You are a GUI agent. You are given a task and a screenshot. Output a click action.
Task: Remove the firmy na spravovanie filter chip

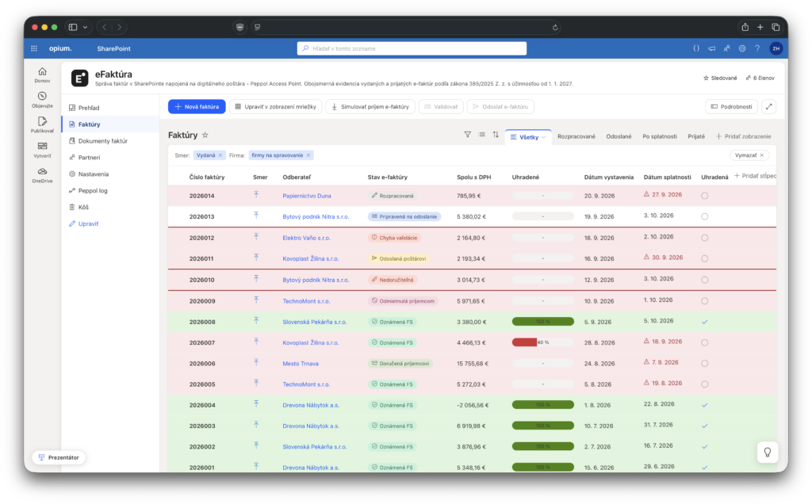pos(308,155)
